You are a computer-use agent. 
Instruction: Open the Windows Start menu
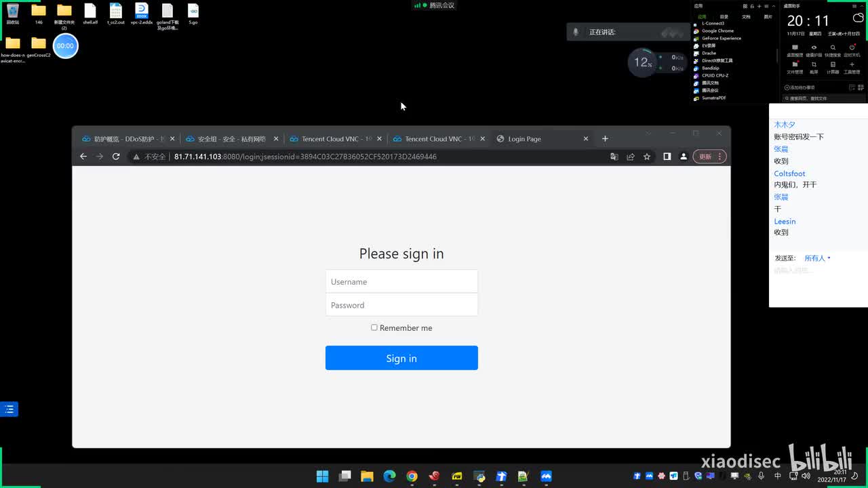coord(322,476)
